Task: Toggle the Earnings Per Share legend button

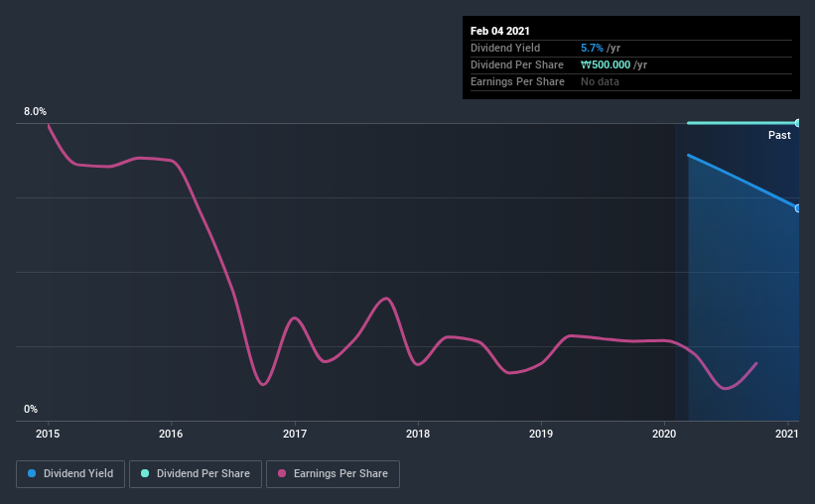Action: click(x=334, y=474)
